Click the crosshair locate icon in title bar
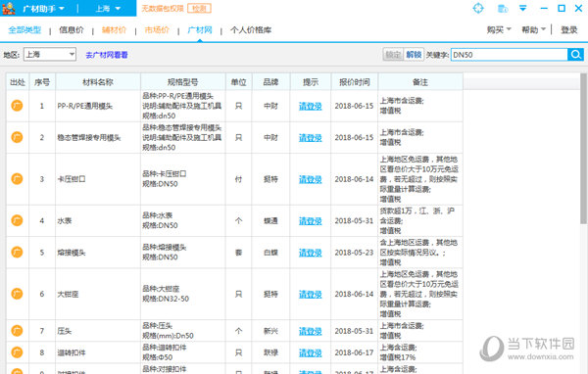The height and width of the screenshot is (374, 588). pos(478,8)
